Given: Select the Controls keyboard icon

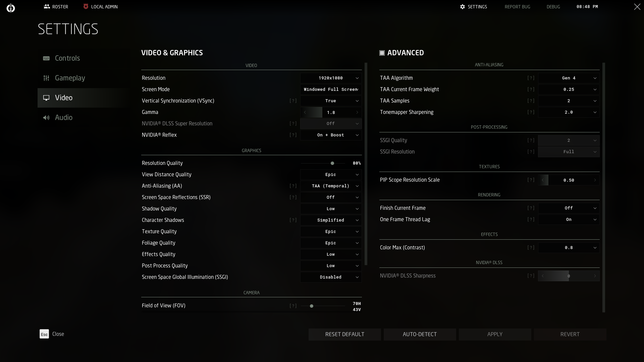Looking at the screenshot, I should (x=46, y=58).
